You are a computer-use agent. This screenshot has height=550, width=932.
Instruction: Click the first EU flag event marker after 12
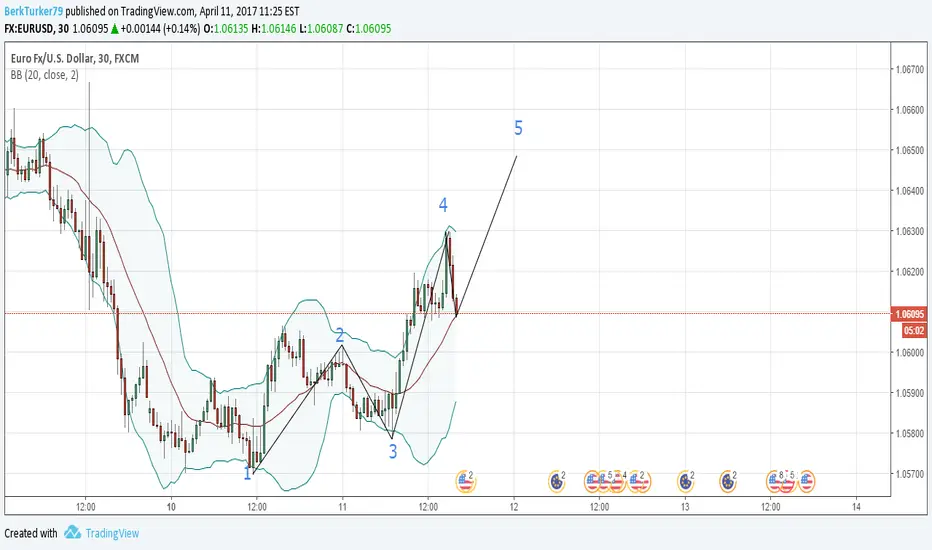[x=558, y=482]
